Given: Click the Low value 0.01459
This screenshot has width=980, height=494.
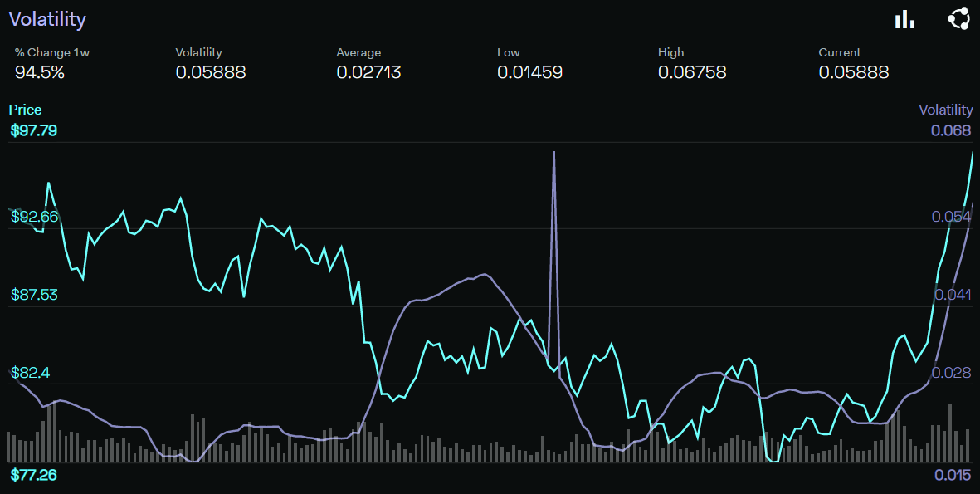Looking at the screenshot, I should (x=529, y=72).
